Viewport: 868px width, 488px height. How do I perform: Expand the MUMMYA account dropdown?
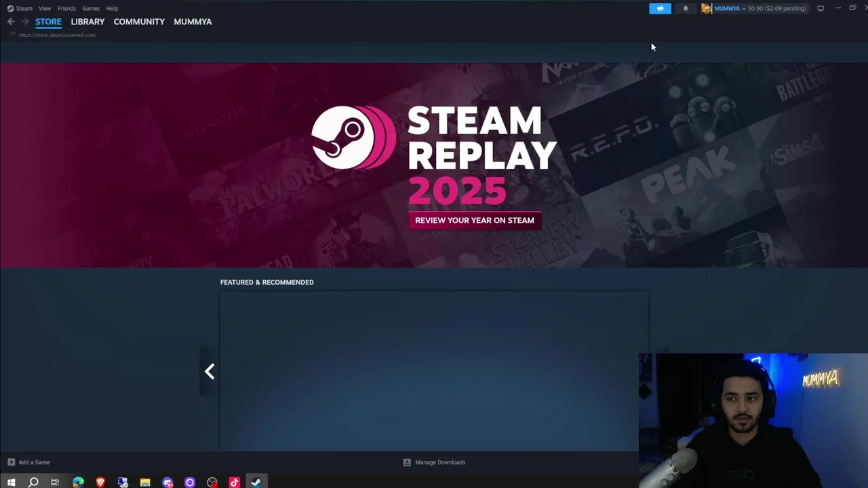730,9
